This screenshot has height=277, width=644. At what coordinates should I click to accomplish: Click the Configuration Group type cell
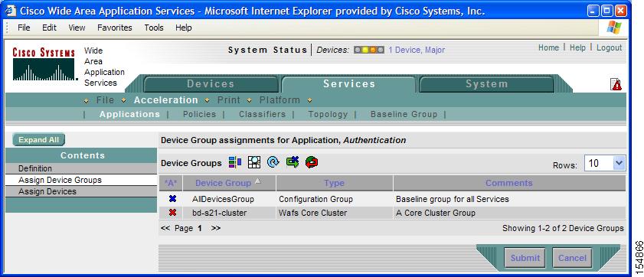click(315, 199)
